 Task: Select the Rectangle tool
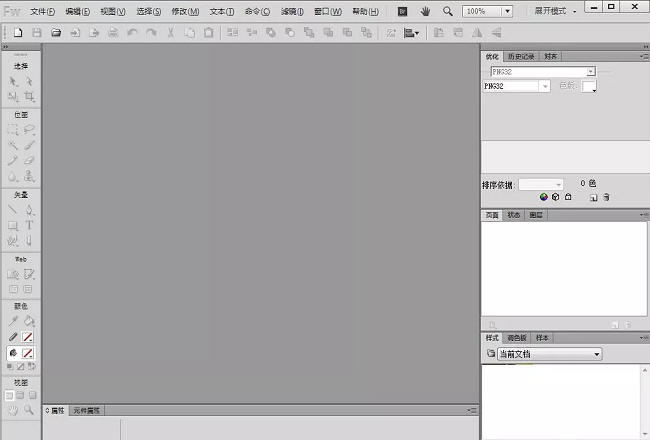13,226
